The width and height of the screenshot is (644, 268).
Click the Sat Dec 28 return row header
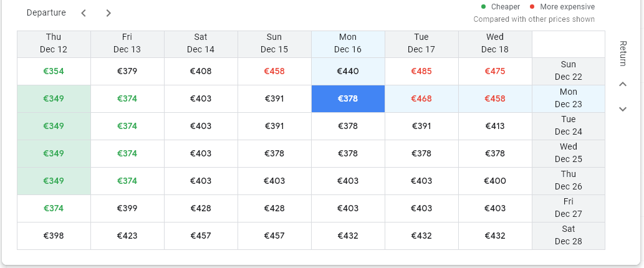coord(568,236)
